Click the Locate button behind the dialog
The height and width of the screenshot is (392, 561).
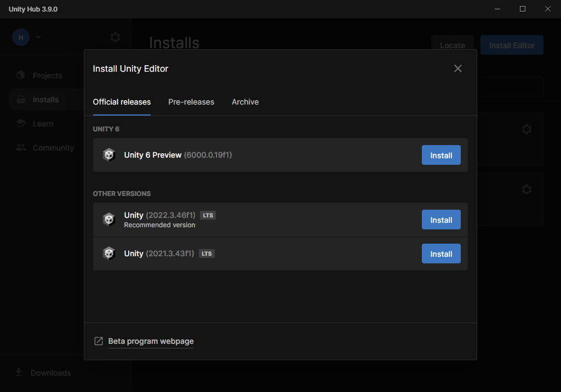point(452,45)
